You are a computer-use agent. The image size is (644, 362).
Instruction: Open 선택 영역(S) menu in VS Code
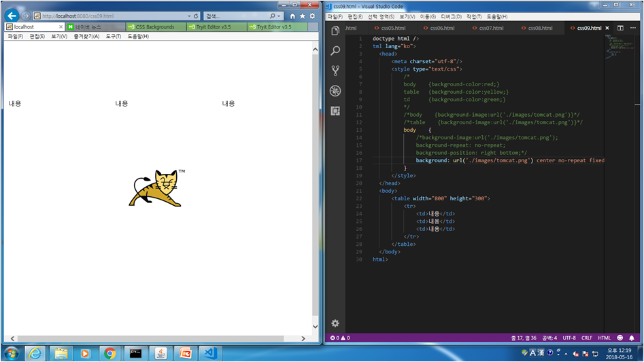click(381, 16)
